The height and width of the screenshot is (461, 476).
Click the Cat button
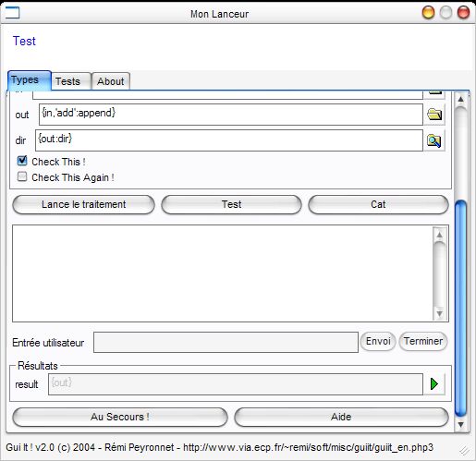(x=378, y=204)
